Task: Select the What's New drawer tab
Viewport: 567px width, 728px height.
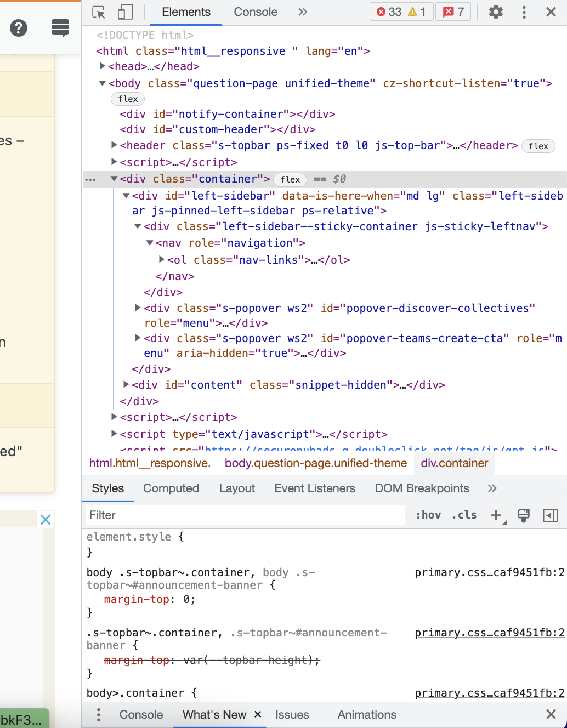Action: (x=214, y=714)
